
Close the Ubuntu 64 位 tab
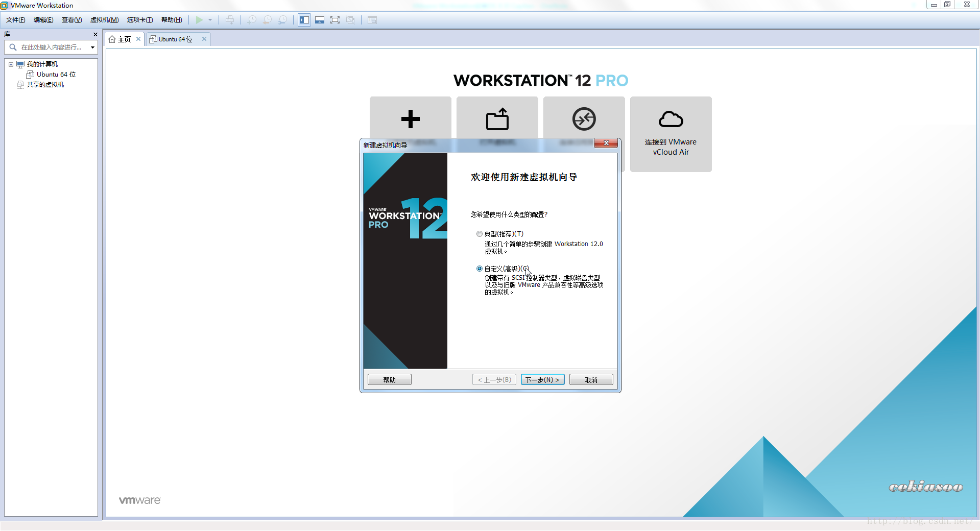click(204, 39)
